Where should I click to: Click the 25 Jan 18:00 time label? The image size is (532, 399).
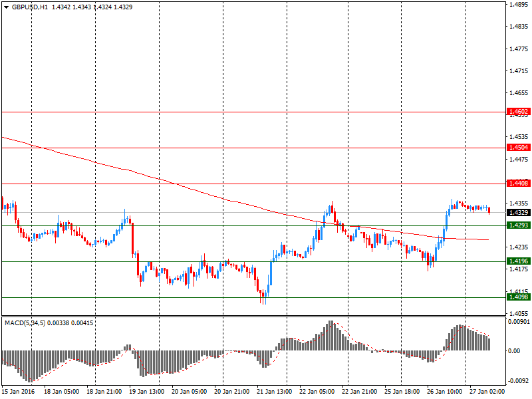tap(402, 392)
